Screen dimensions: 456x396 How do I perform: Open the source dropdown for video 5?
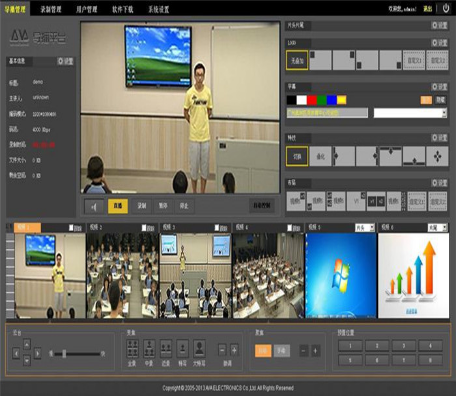click(x=365, y=228)
